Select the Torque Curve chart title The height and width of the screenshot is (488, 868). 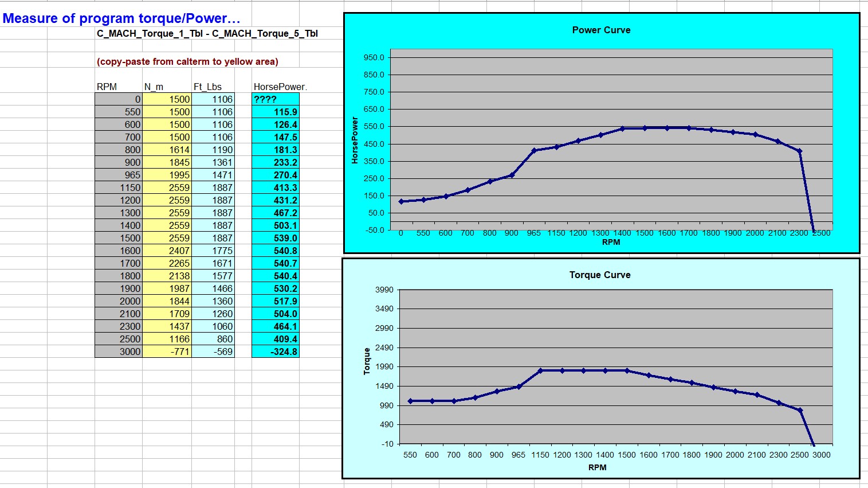point(599,275)
